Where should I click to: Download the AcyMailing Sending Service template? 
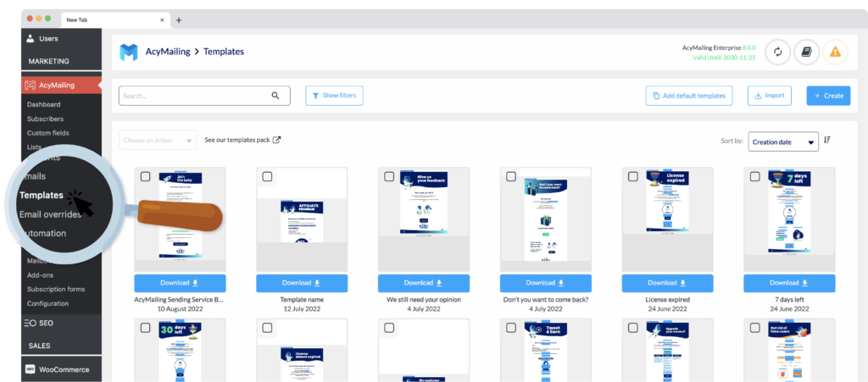[180, 283]
